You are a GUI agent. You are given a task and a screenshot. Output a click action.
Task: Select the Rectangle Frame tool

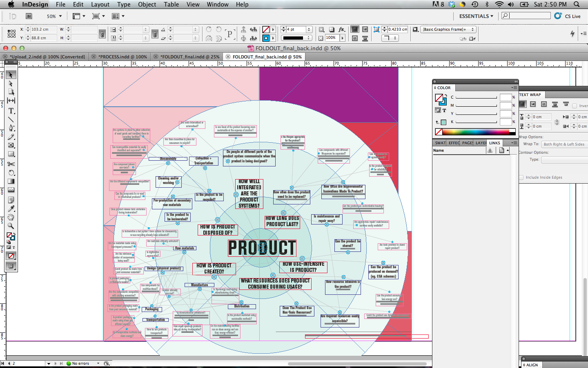tap(11, 145)
